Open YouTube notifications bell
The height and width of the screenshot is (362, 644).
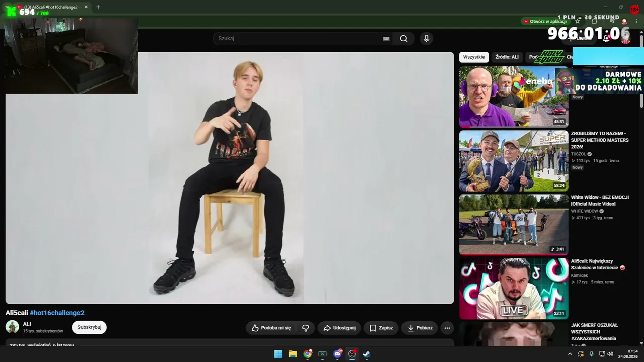point(606,38)
